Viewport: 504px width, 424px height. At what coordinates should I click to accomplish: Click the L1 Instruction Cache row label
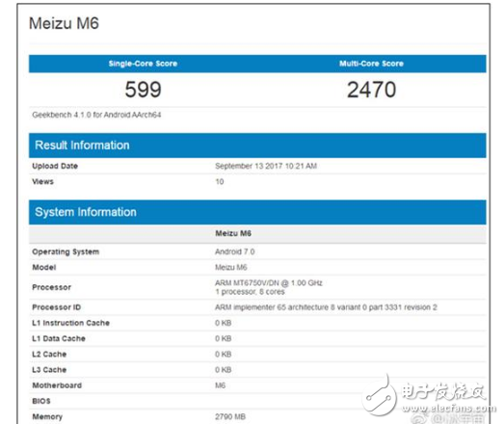coord(70,323)
